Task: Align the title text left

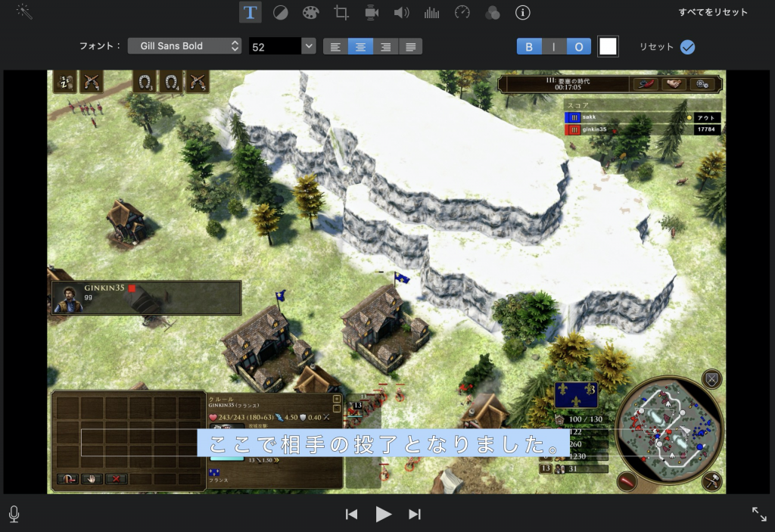Action: (x=335, y=47)
